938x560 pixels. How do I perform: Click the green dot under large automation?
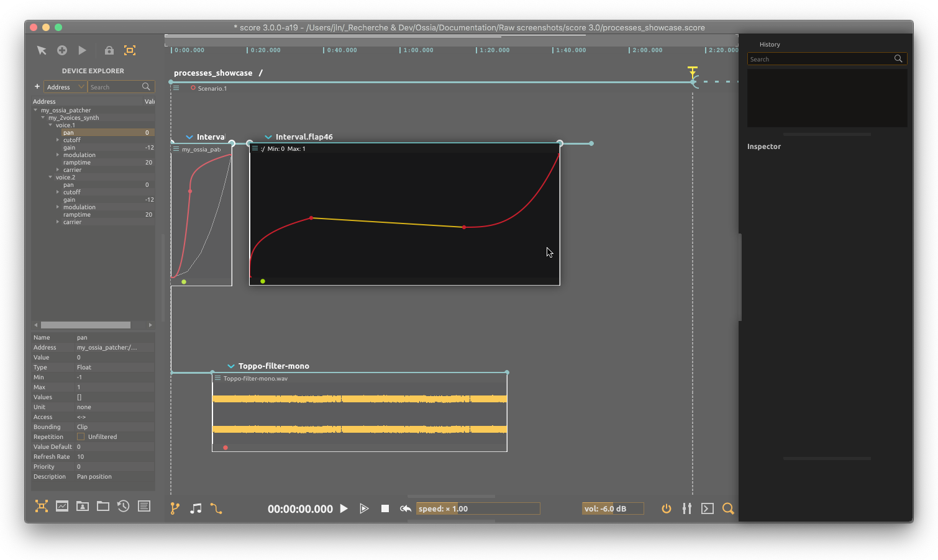pyautogui.click(x=263, y=281)
